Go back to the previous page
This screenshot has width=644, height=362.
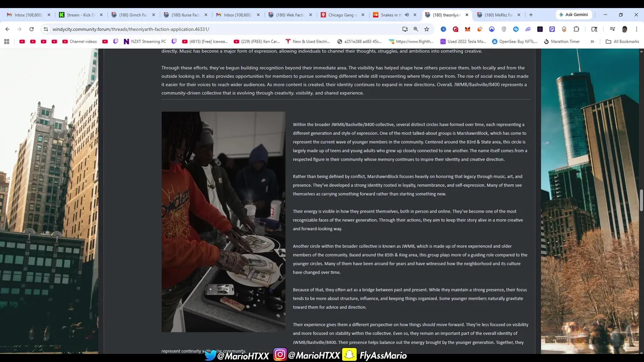pyautogui.click(x=7, y=29)
